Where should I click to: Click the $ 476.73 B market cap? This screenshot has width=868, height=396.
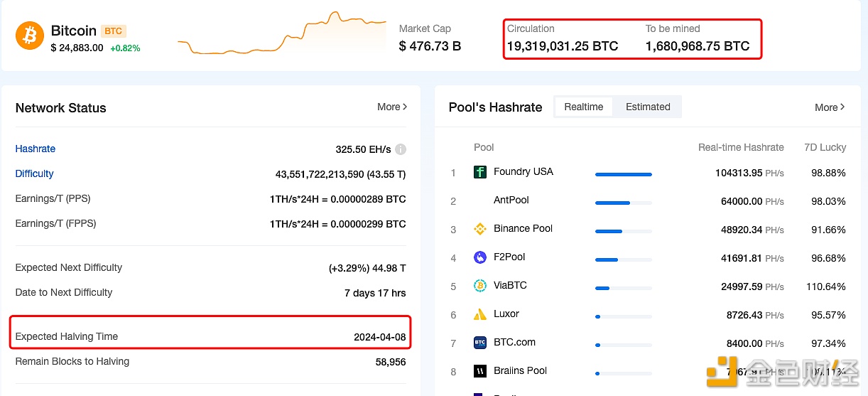(x=430, y=46)
